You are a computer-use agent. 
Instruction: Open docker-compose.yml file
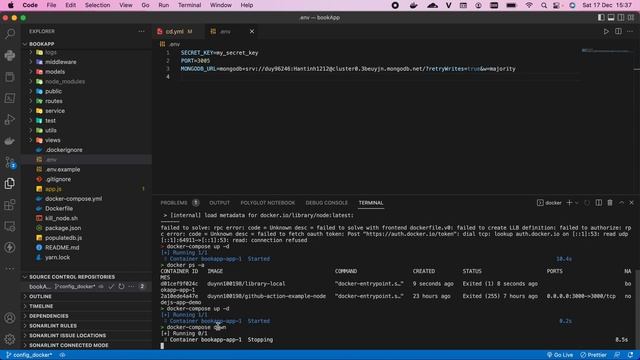tap(73, 199)
